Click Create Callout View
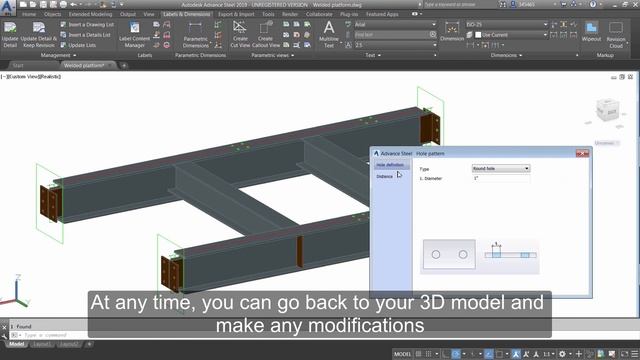Viewport: 640px width, 360px height. (x=266, y=35)
